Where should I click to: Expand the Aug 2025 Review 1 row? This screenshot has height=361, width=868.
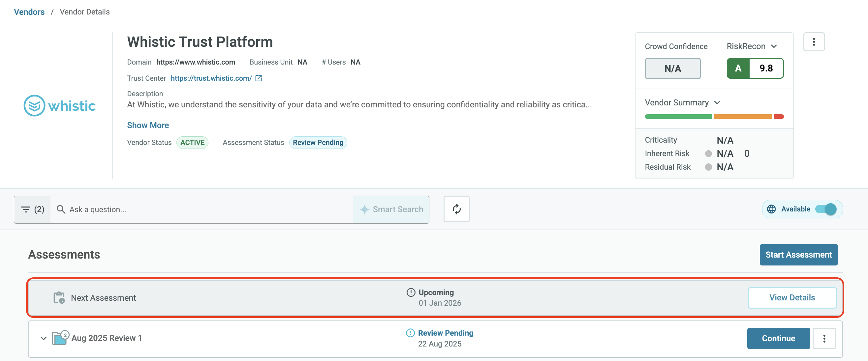coord(44,338)
